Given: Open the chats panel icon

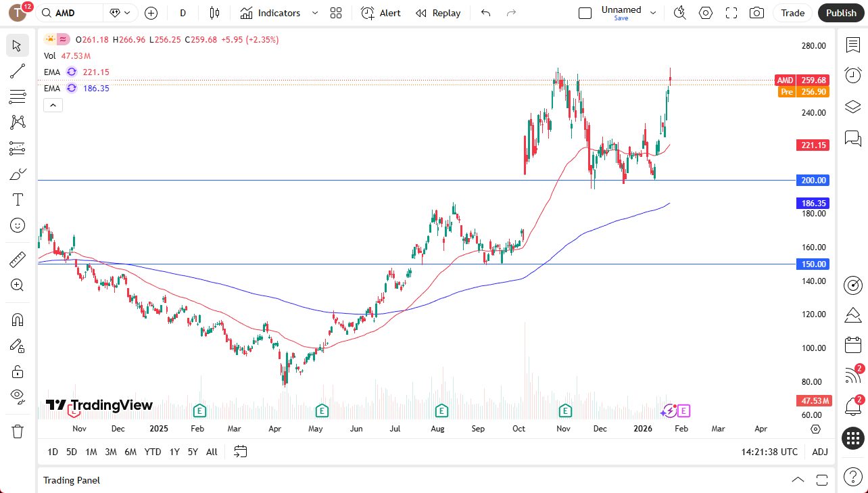Looking at the screenshot, I should click(x=852, y=139).
